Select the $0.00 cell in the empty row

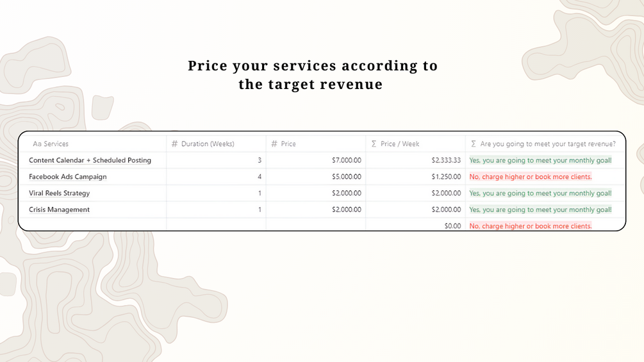pyautogui.click(x=452, y=226)
